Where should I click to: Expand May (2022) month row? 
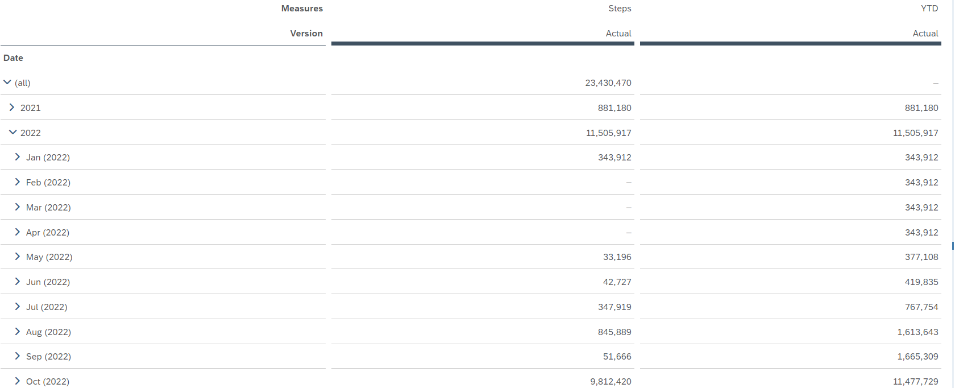[x=18, y=257]
